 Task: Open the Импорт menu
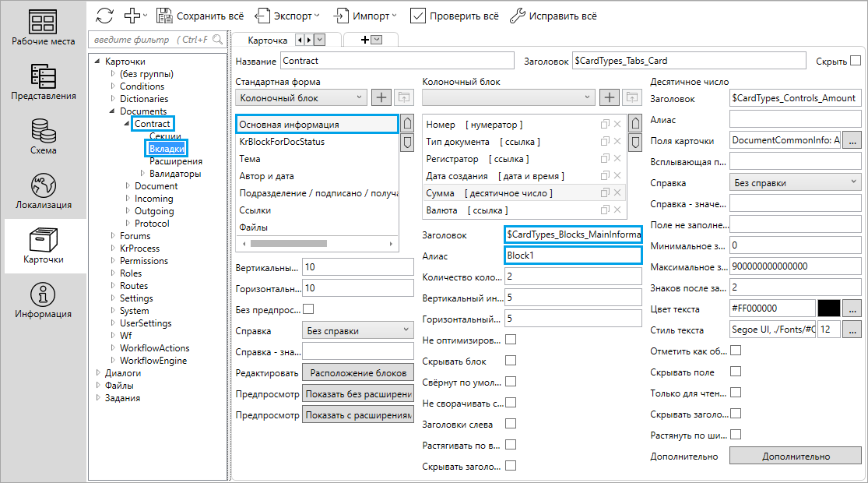tap(365, 15)
